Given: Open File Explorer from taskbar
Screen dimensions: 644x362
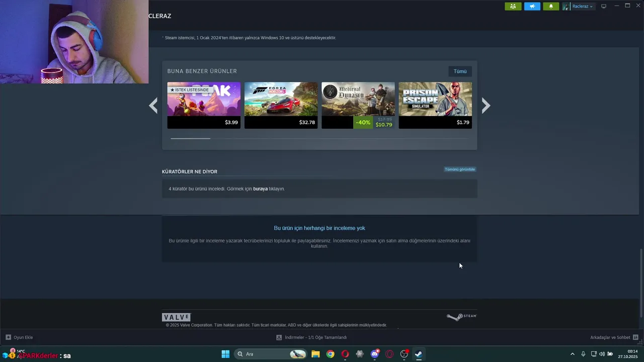Looking at the screenshot, I should 315,354.
